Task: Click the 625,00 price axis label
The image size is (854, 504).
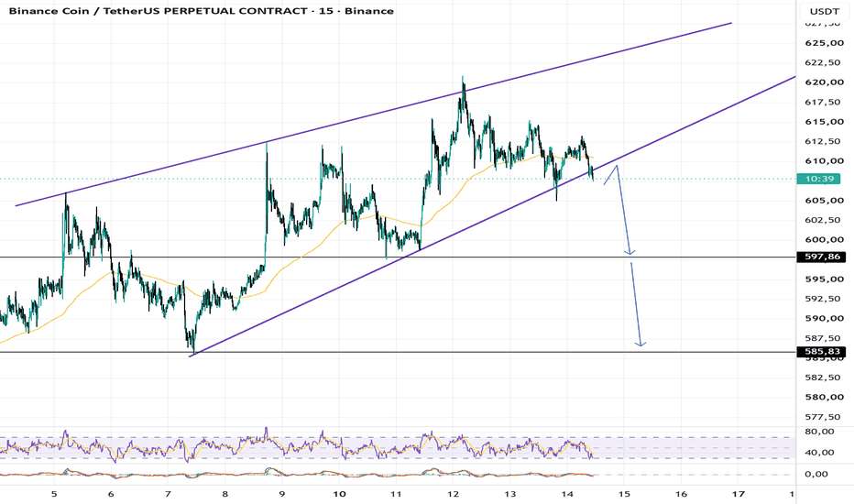Action: point(824,43)
